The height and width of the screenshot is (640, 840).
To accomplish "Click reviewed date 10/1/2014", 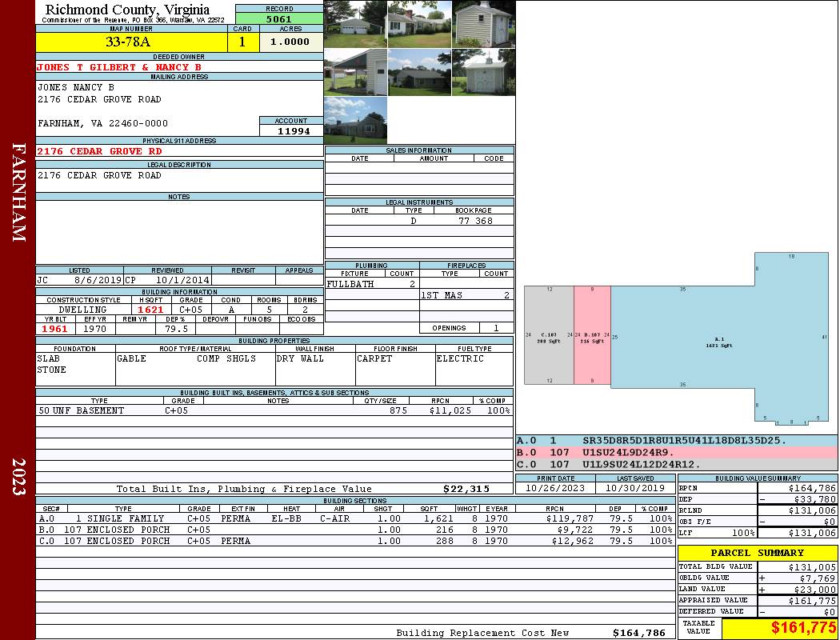I will (182, 279).
